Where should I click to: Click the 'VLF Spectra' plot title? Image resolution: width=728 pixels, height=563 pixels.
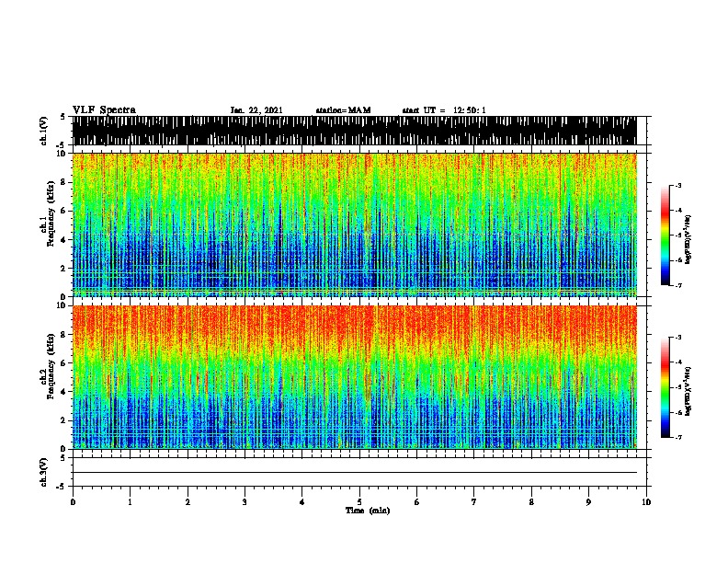point(104,110)
